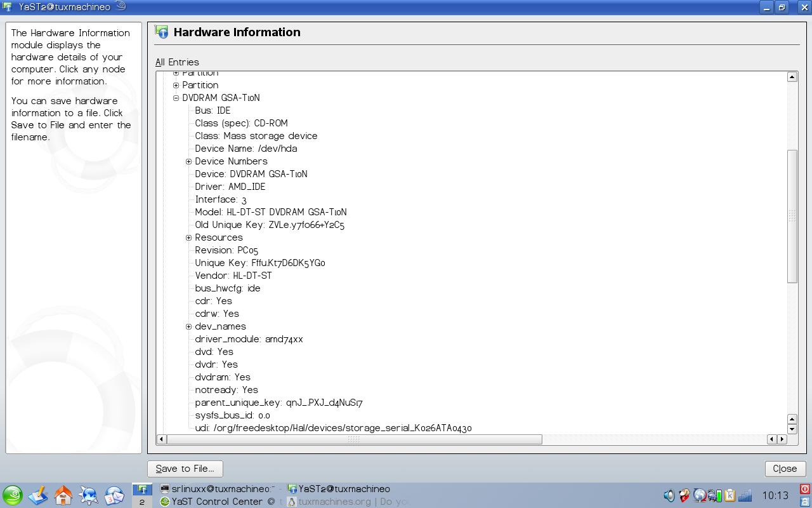
Task: Click the Close button below the tree
Action: pyautogui.click(x=785, y=469)
